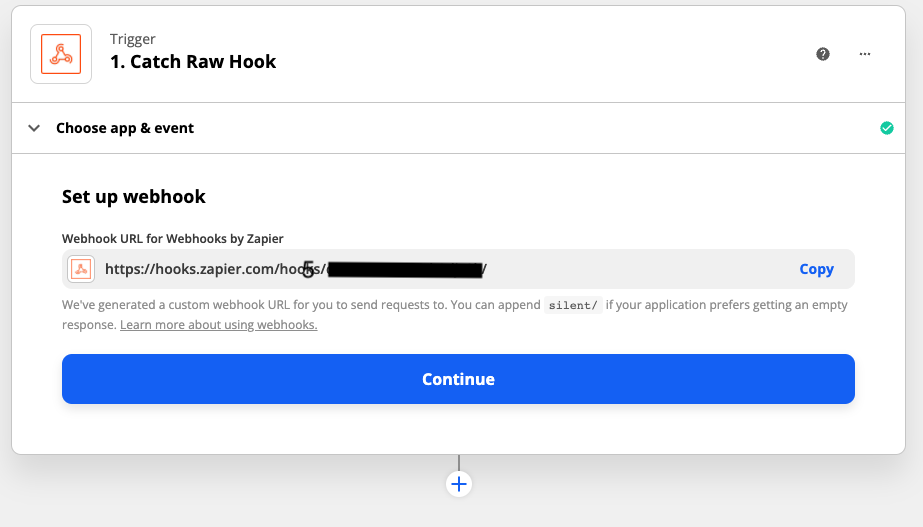Open Learn more about using webhooks link
The width and height of the screenshot is (923, 527).
click(x=218, y=325)
